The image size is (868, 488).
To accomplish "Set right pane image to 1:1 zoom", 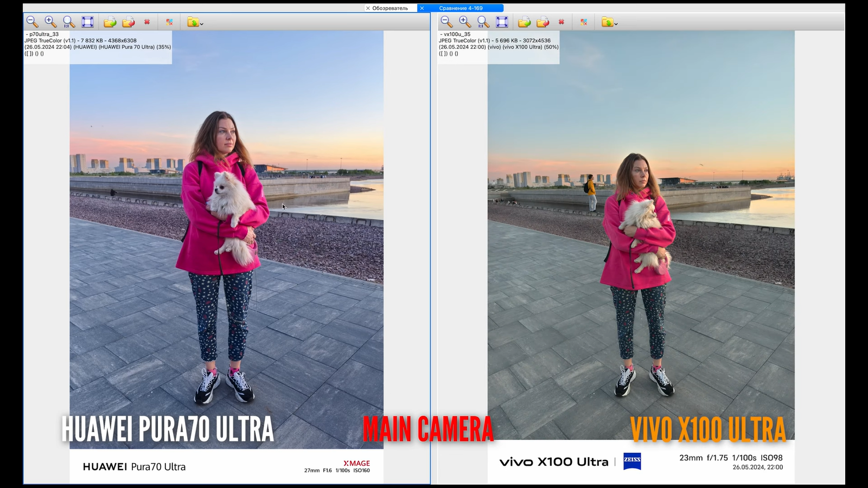I will [483, 22].
